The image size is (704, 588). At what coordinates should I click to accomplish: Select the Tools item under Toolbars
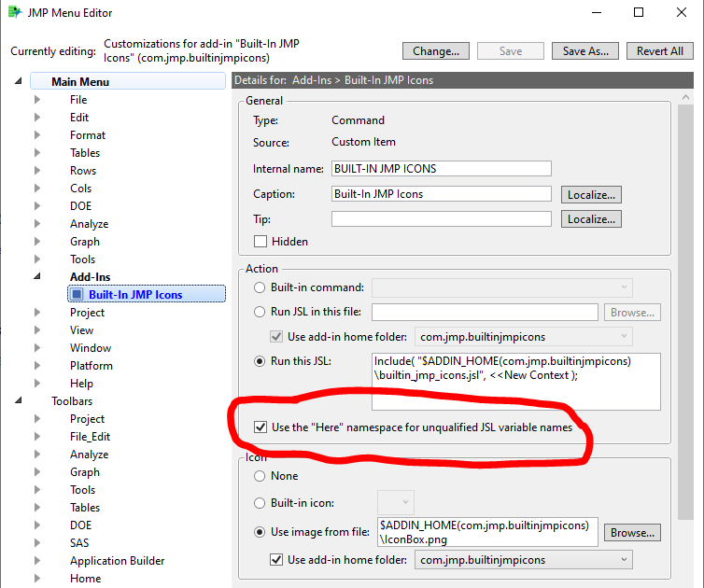(x=82, y=490)
